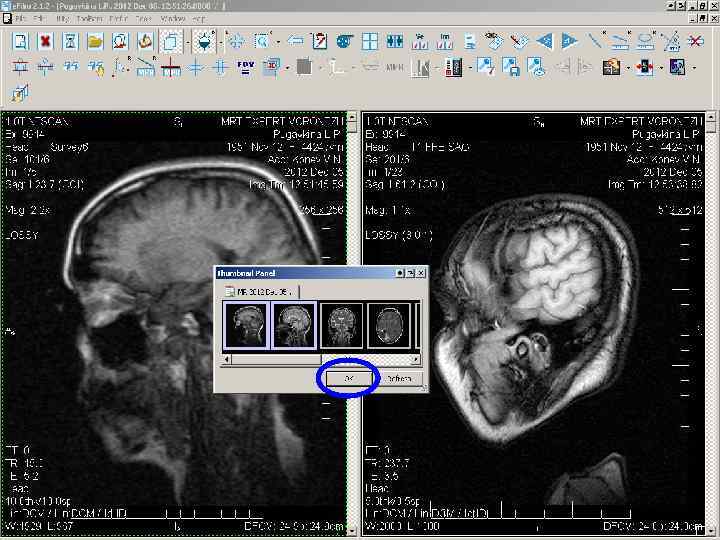Click the red X close study icon
Image resolution: width=720 pixels, height=540 pixels.
click(x=45, y=41)
